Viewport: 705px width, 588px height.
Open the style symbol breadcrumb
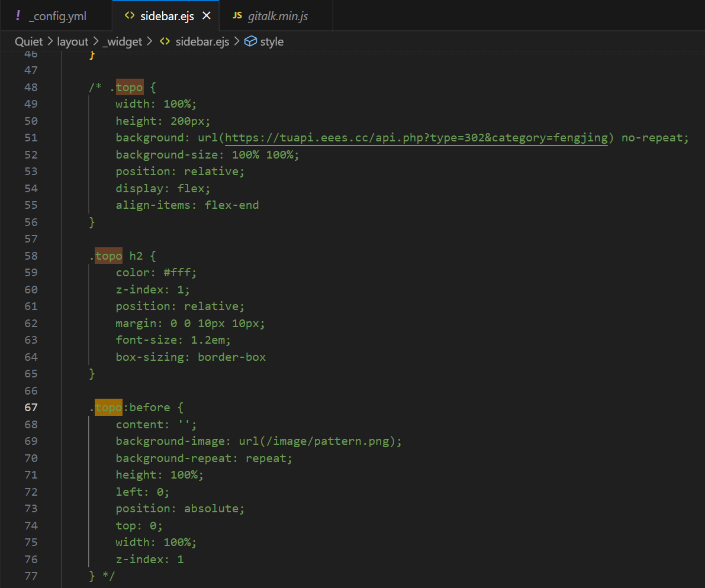point(272,42)
